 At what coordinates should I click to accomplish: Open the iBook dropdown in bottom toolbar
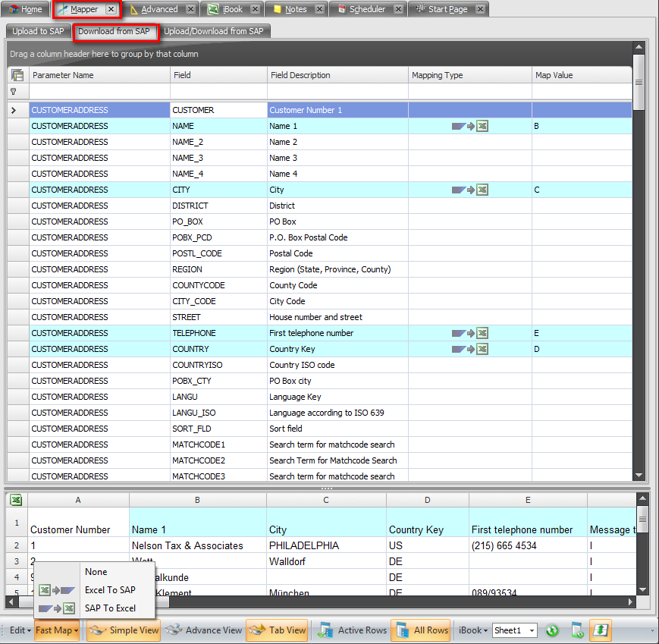tap(473, 630)
